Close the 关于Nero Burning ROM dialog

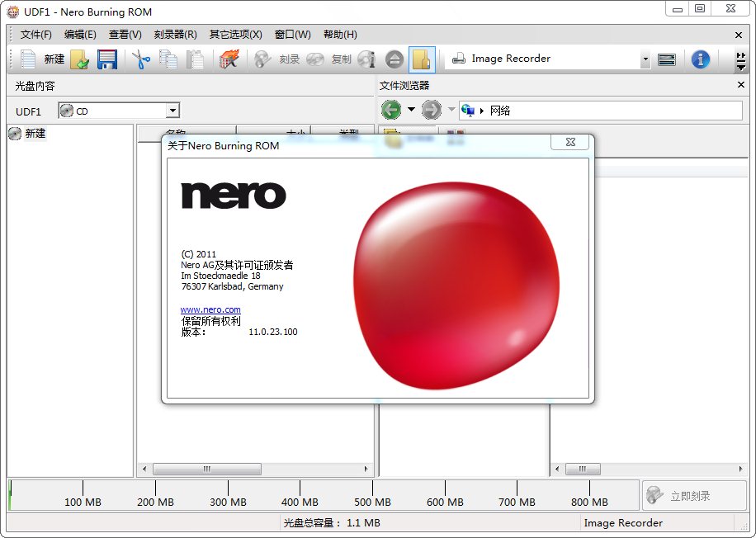(x=570, y=143)
